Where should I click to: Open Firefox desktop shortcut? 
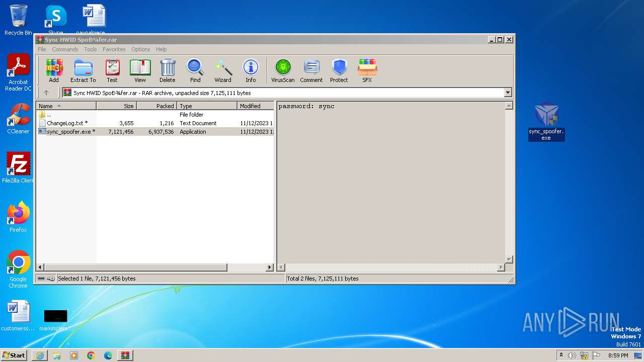pyautogui.click(x=18, y=217)
